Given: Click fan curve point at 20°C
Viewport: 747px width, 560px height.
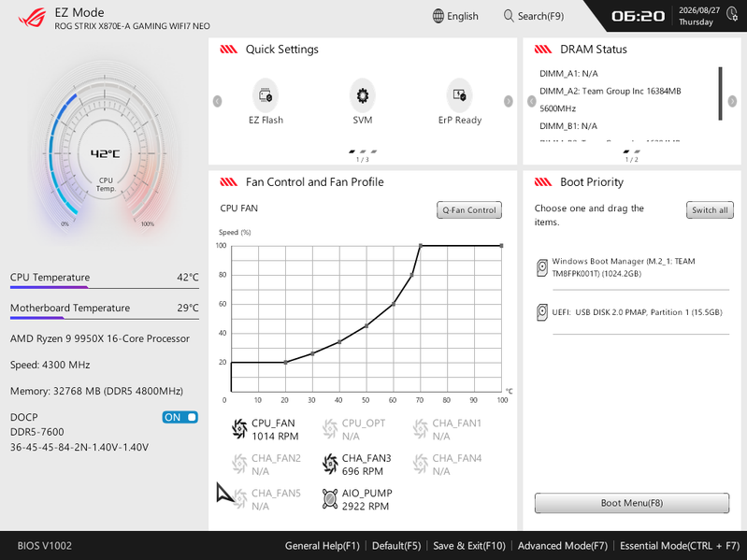Looking at the screenshot, I should click(x=285, y=363).
